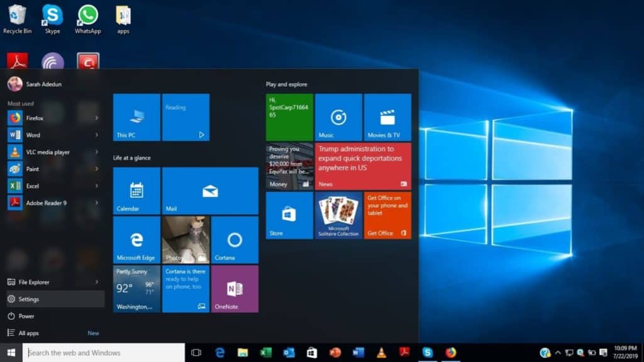Open Cortana is there tile
This screenshot has width=644, height=362.
(x=186, y=289)
